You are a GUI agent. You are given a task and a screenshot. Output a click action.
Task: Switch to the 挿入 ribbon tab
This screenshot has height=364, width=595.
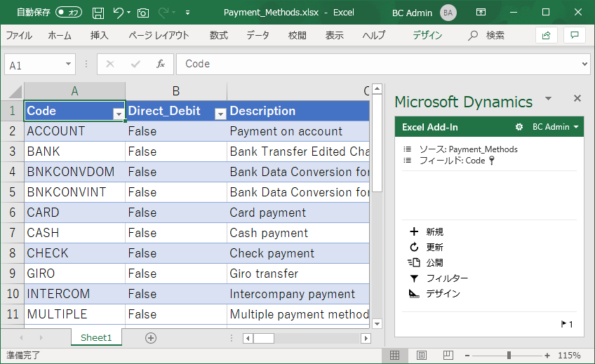tap(100, 36)
